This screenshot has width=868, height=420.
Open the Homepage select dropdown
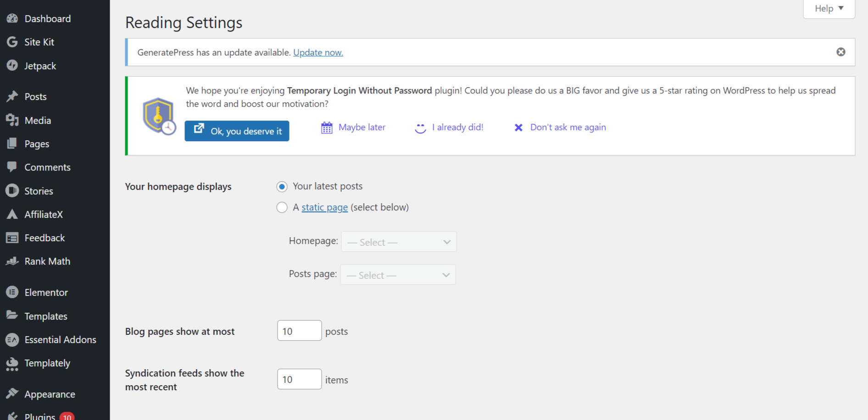coord(399,242)
